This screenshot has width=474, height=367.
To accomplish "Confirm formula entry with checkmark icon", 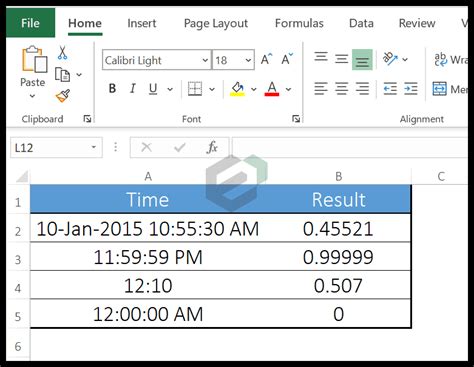I will click(x=180, y=147).
